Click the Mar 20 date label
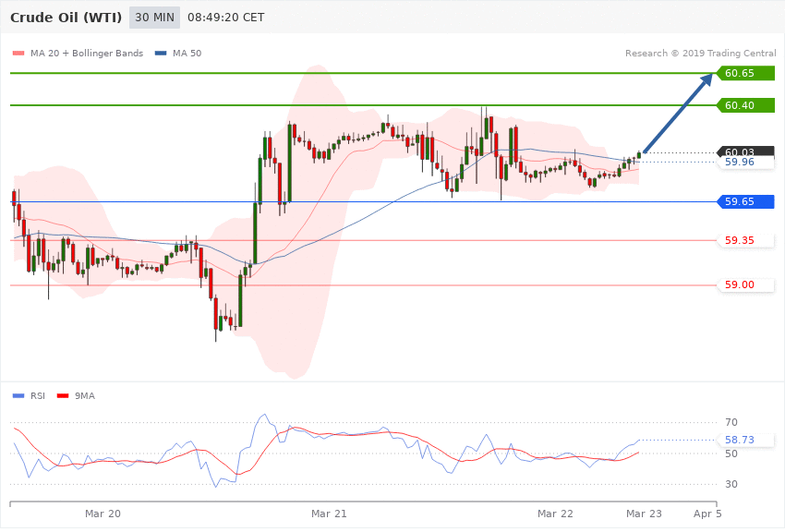Viewport: 785px width, 532px height. [103, 514]
